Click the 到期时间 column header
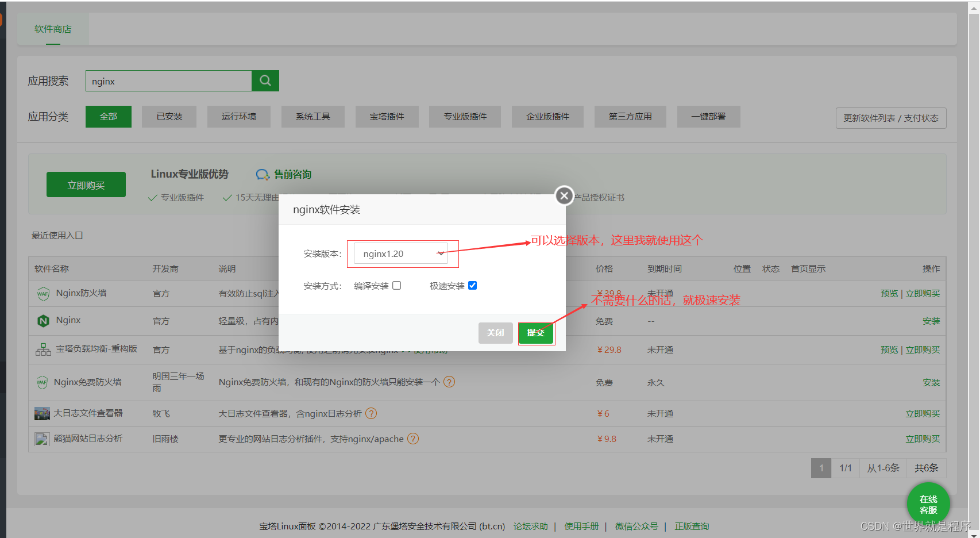 [665, 268]
